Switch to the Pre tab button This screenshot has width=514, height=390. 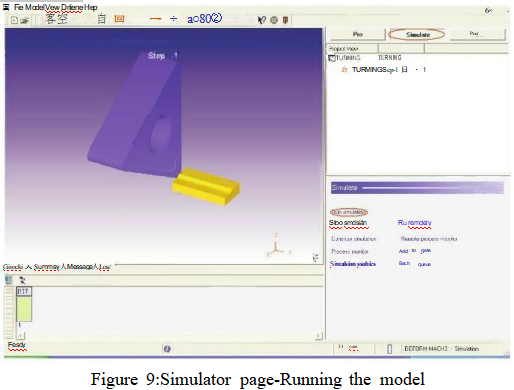pyautogui.click(x=357, y=34)
